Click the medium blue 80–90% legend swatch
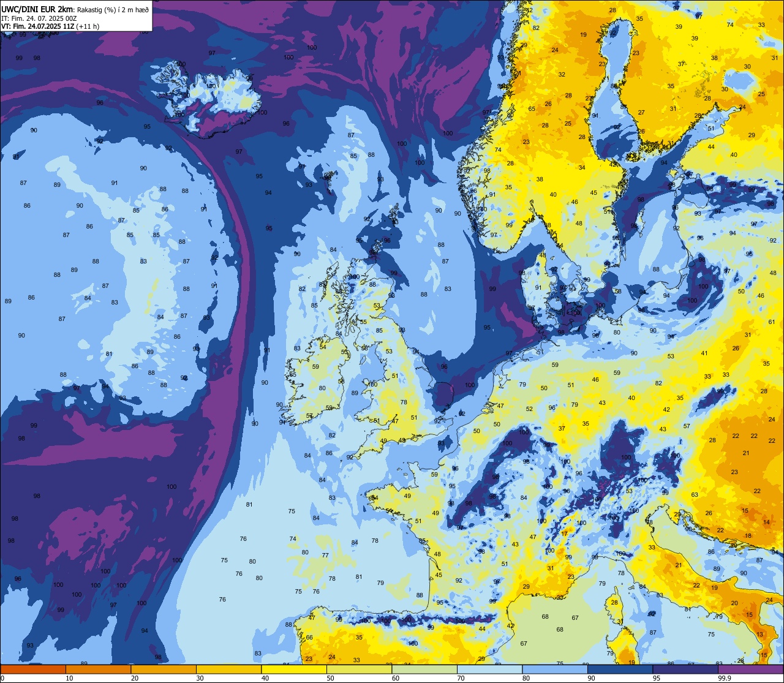This screenshot has height=683, width=784. (555, 669)
